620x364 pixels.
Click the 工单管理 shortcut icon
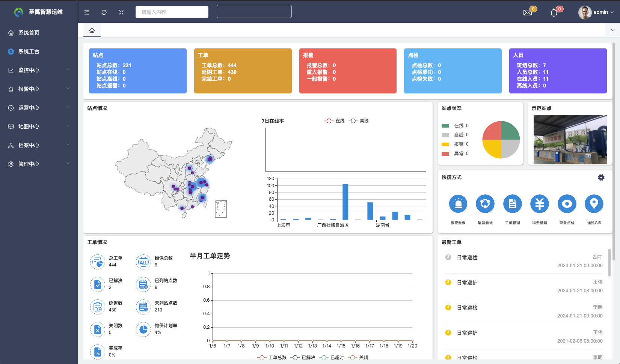(512, 204)
